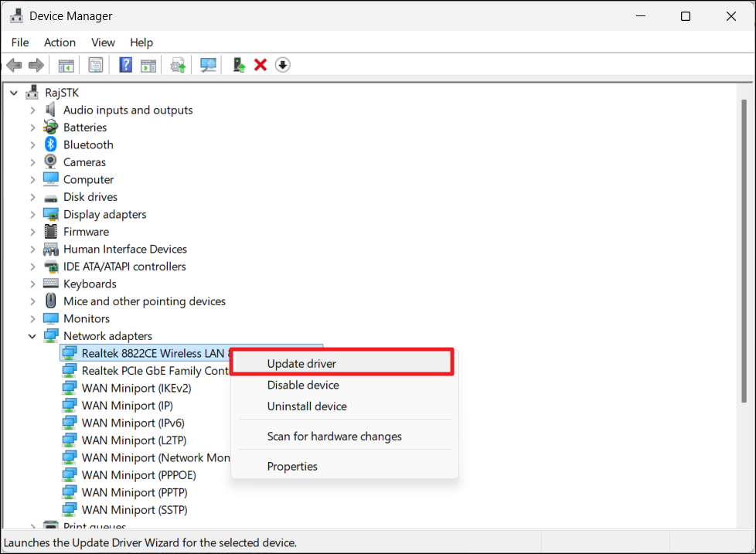
Task: Expand the Display adapters category
Action: click(32, 214)
